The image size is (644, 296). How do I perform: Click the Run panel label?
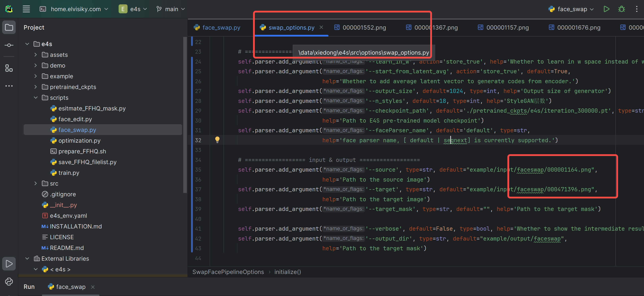click(x=29, y=287)
